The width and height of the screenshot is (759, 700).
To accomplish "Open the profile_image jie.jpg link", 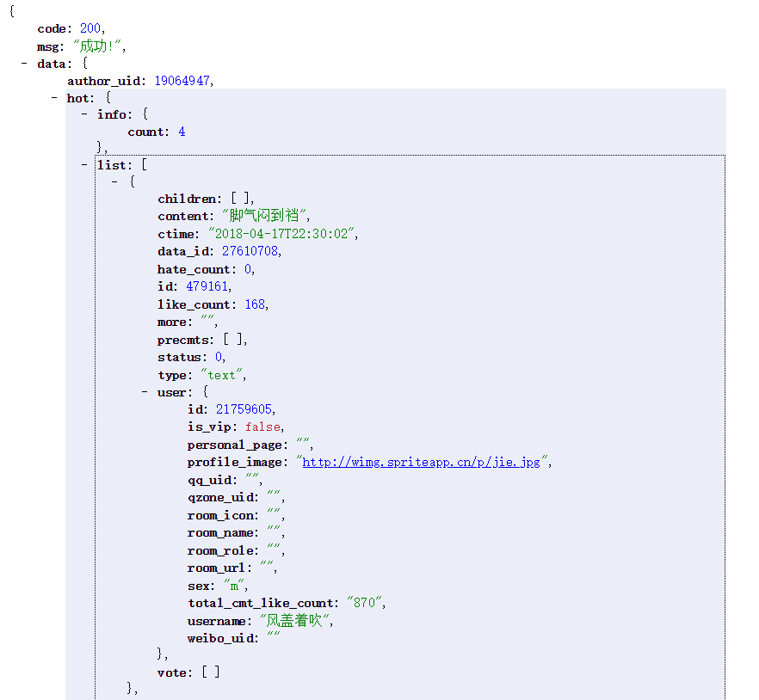I will 421,463.
